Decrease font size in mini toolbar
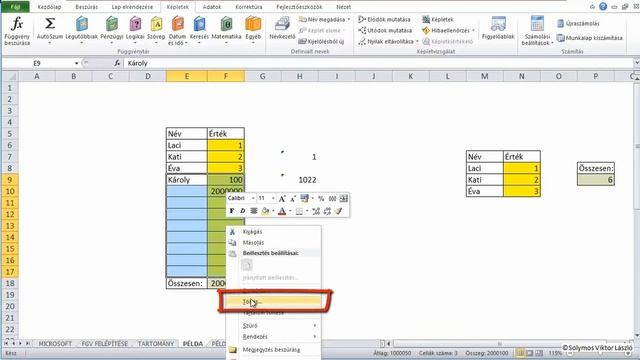 pyautogui.click(x=293, y=198)
